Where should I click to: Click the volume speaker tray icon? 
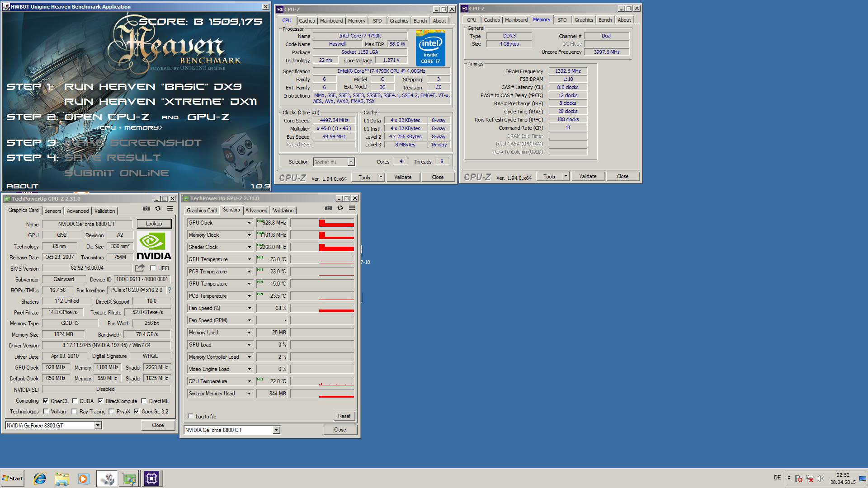tap(821, 479)
